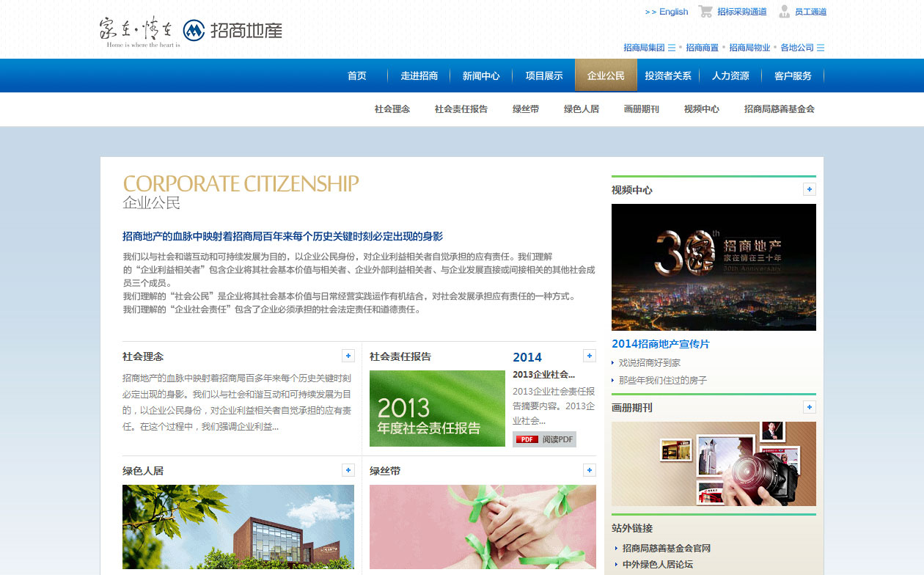924x575 pixels.
Task: Expand the 社会理念 section plus button
Action: 348,356
